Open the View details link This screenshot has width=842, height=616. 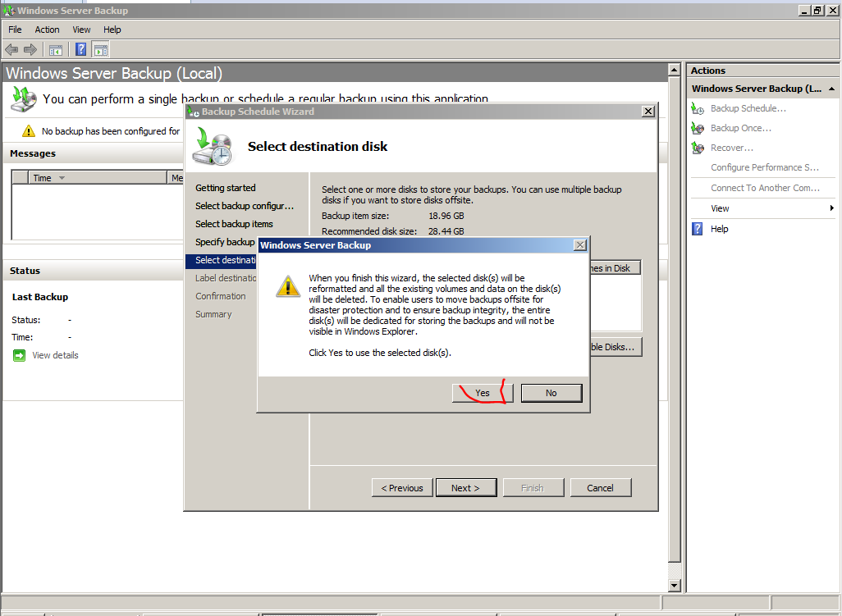(55, 355)
